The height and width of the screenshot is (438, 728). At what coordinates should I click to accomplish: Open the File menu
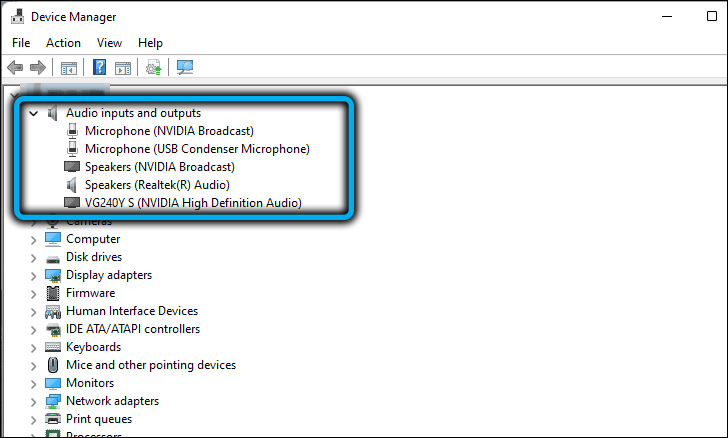[x=22, y=43]
